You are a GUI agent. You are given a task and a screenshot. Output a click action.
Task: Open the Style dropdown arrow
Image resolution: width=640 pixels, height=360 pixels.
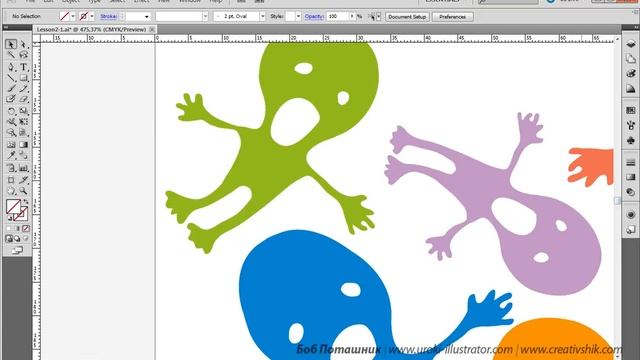(x=298, y=17)
